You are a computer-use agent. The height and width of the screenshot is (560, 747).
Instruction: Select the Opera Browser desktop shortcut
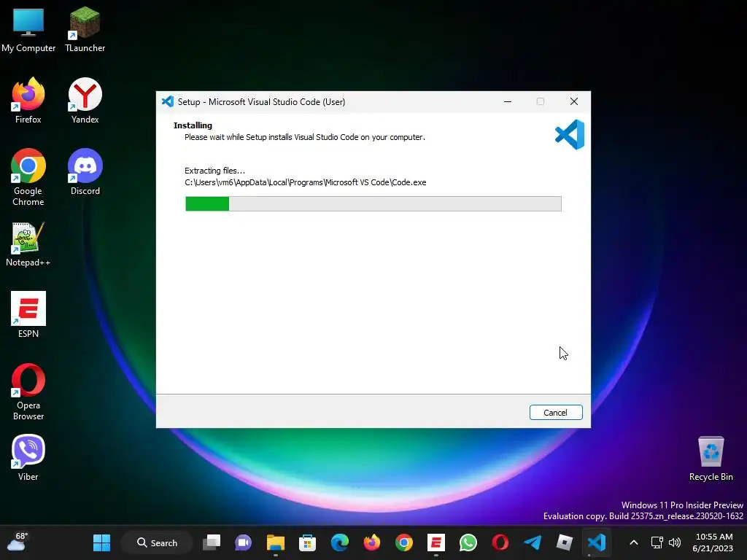pyautogui.click(x=28, y=392)
